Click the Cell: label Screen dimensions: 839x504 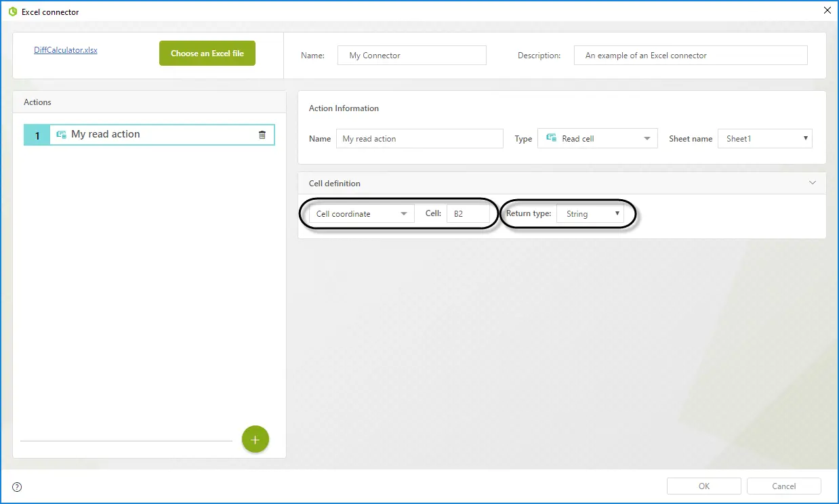433,213
